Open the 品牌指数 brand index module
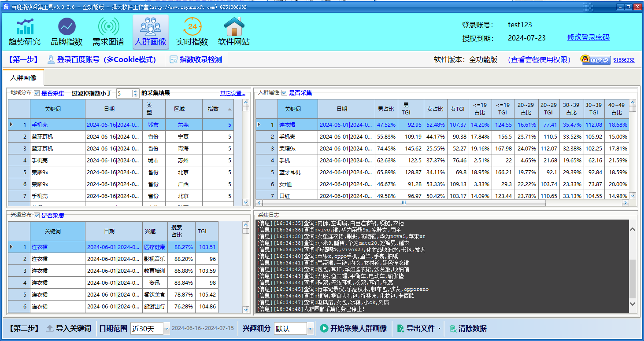Screen dimensions: 644x341 67,32
